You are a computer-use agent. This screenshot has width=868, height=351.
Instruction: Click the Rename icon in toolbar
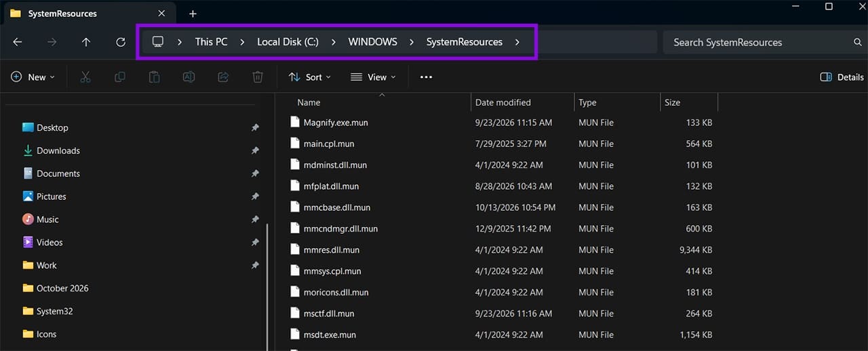point(189,77)
